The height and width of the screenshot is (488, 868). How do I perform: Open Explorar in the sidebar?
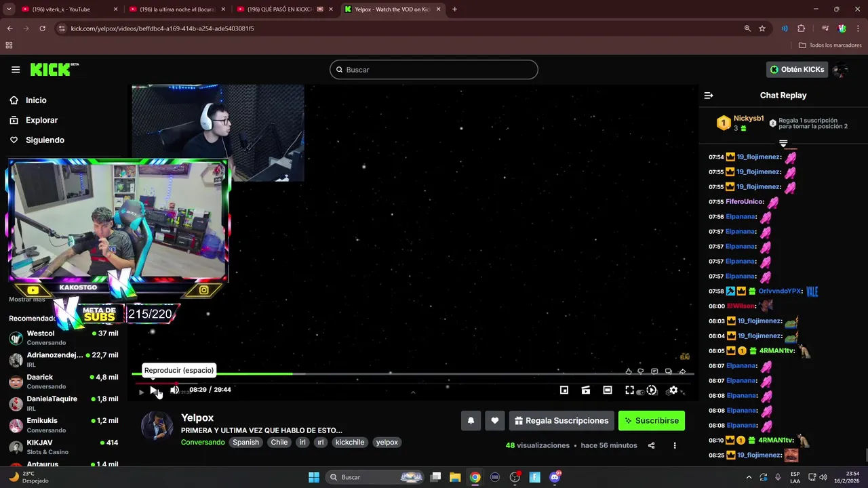[x=41, y=120]
